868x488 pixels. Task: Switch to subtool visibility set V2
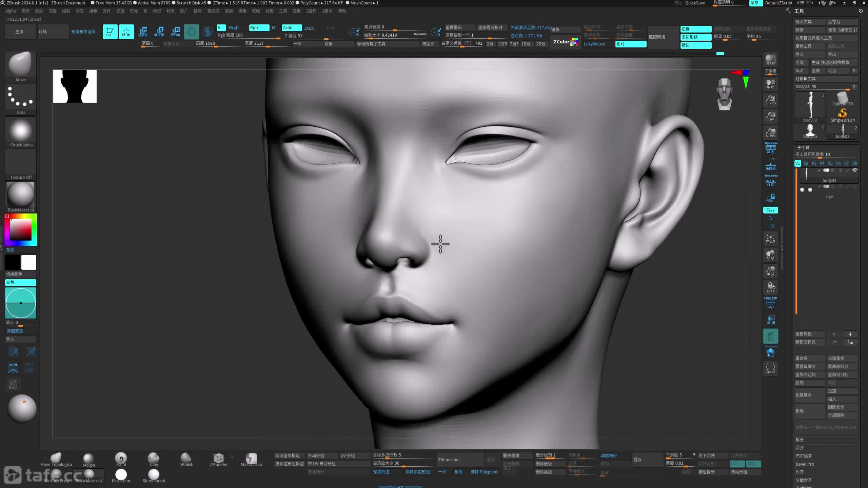pos(806,163)
